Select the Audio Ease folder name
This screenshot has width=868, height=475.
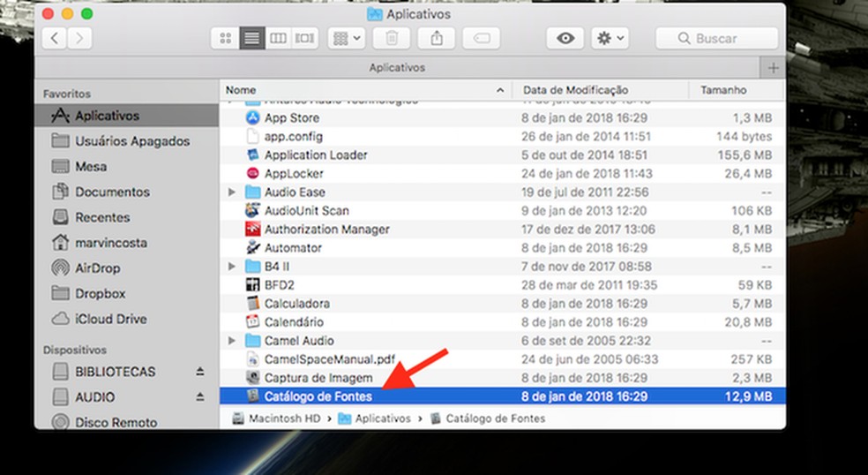click(x=295, y=192)
